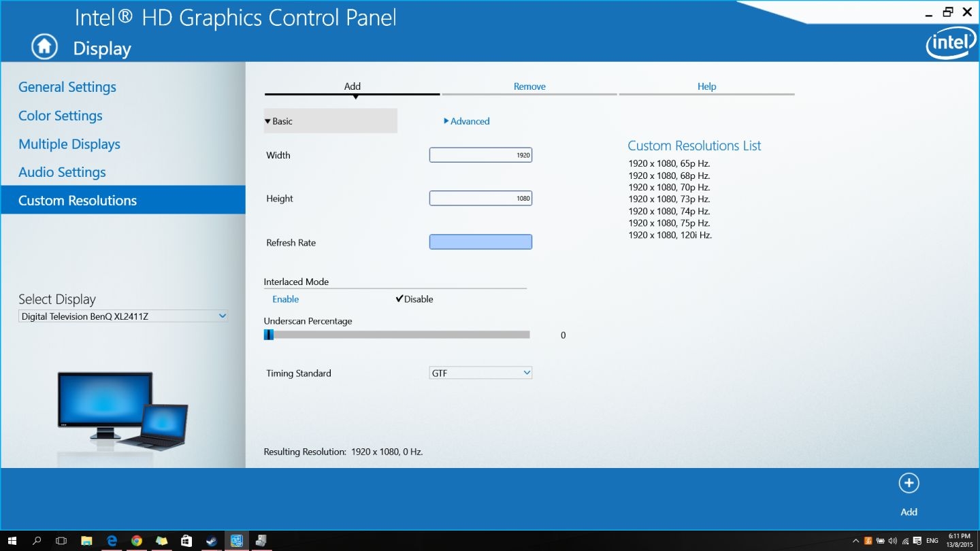Open Color Settings in the sidebar
The image size is (980, 551).
61,116
